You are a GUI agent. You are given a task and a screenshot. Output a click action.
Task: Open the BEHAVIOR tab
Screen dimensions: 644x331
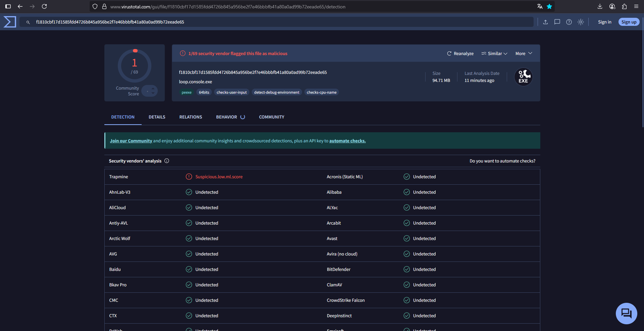tap(231, 117)
